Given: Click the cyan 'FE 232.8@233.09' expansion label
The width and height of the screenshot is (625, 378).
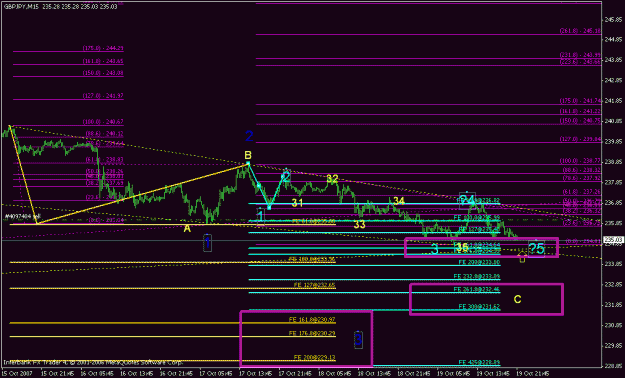Looking at the screenshot, I should [477, 276].
